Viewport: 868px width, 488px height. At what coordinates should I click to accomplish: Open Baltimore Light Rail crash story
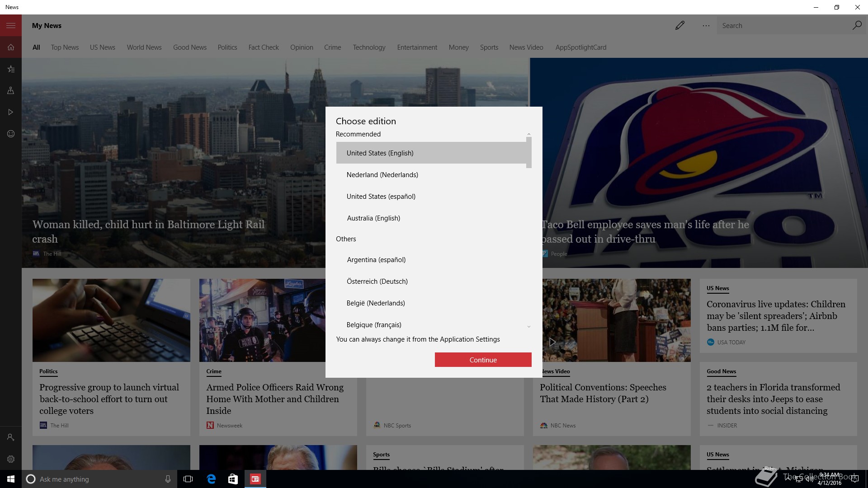[x=148, y=231]
